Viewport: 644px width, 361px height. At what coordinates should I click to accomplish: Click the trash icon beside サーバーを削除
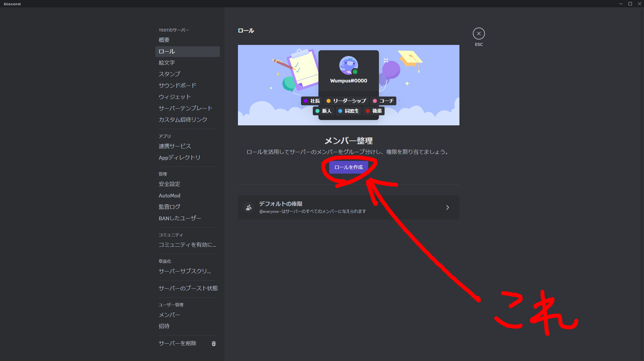point(214,343)
